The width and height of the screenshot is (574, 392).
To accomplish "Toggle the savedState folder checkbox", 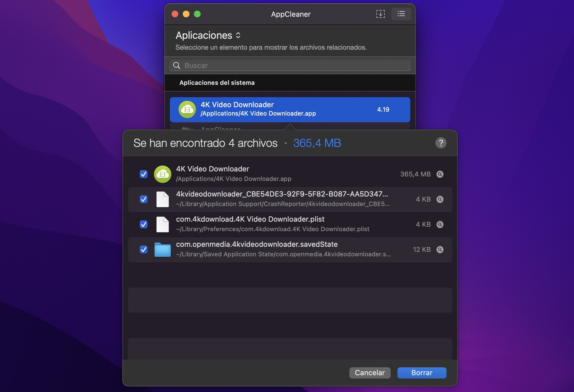I will [144, 250].
